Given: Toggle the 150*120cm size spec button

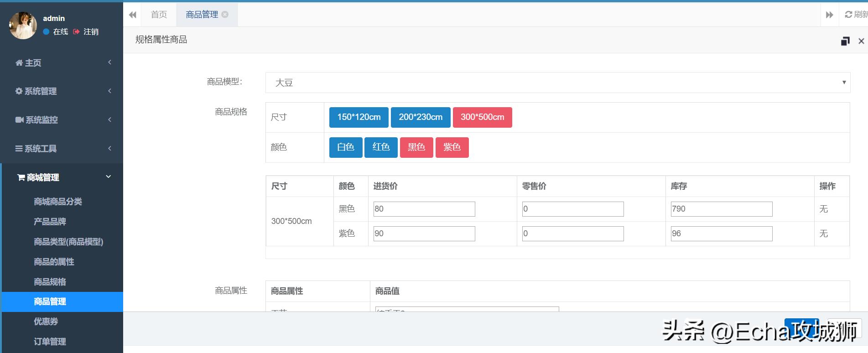Looking at the screenshot, I should [x=359, y=117].
